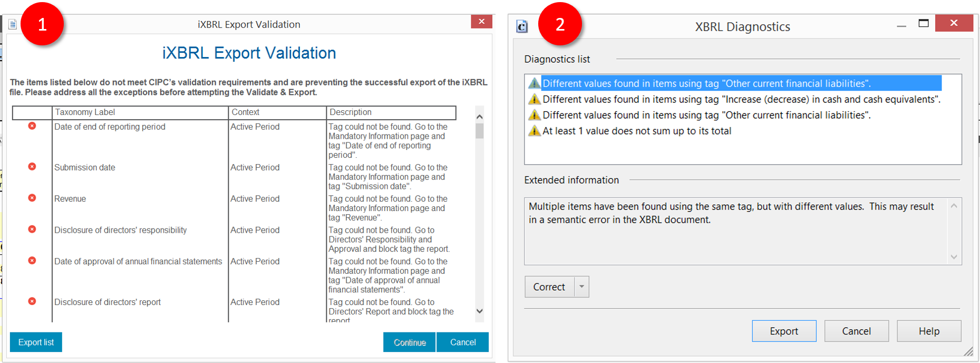Click the Correct button
Screen dimensions: 980x363
click(x=549, y=287)
